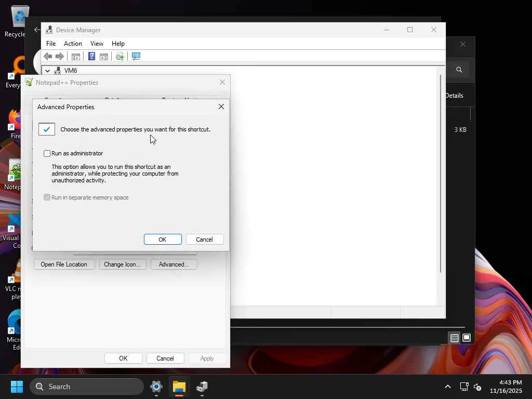532x399 pixels.
Task: Open the View menu in Device Manager
Action: [x=97, y=44]
